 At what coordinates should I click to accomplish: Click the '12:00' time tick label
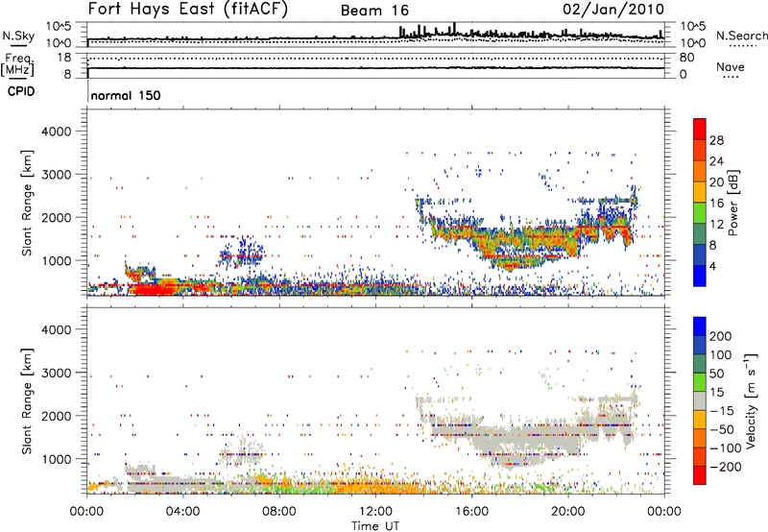tap(375, 512)
